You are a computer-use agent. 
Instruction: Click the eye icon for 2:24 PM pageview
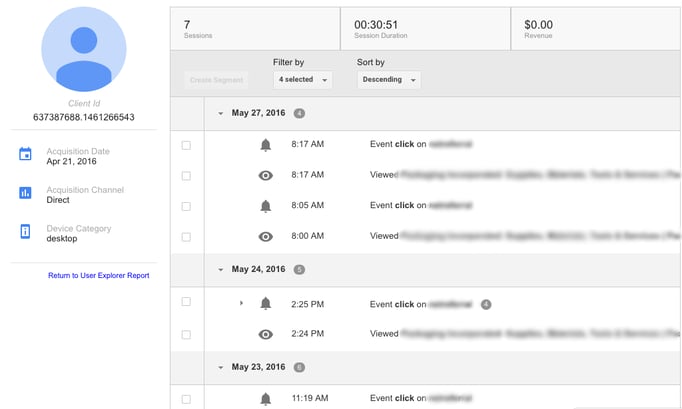[265, 334]
